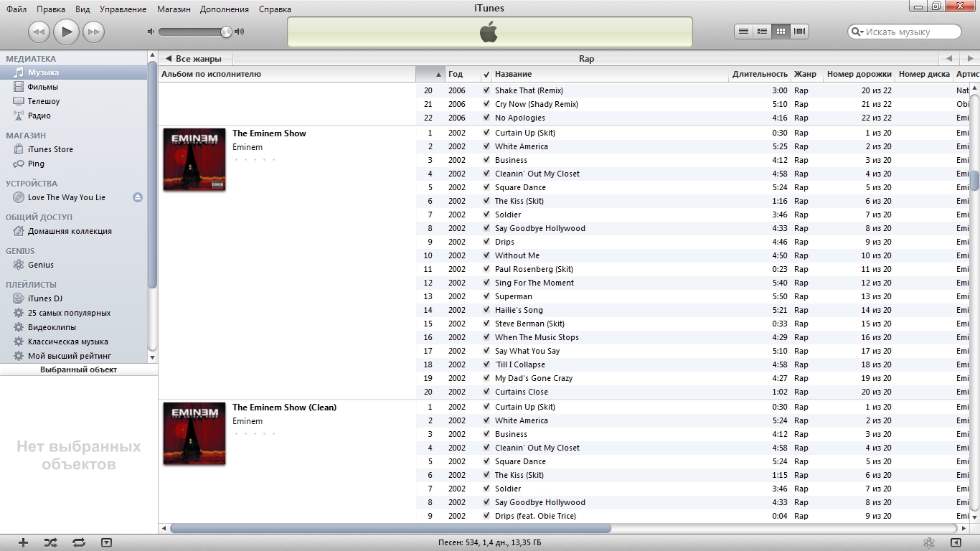
Task: Sort by Альбом по исполнителю column
Action: [x=287, y=74]
